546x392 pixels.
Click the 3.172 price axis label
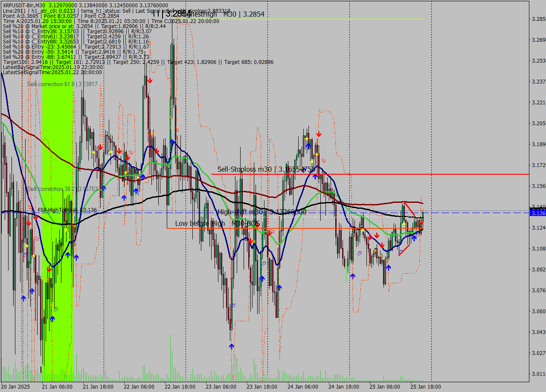coord(538,165)
